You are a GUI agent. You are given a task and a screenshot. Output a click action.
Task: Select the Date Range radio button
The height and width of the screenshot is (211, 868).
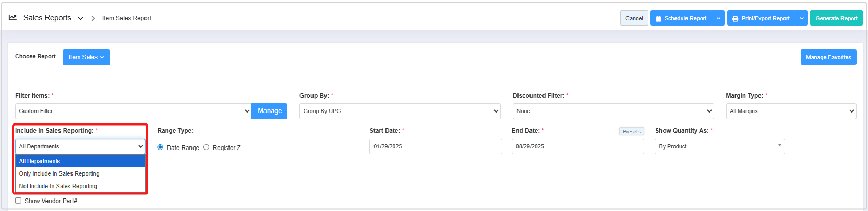point(160,147)
